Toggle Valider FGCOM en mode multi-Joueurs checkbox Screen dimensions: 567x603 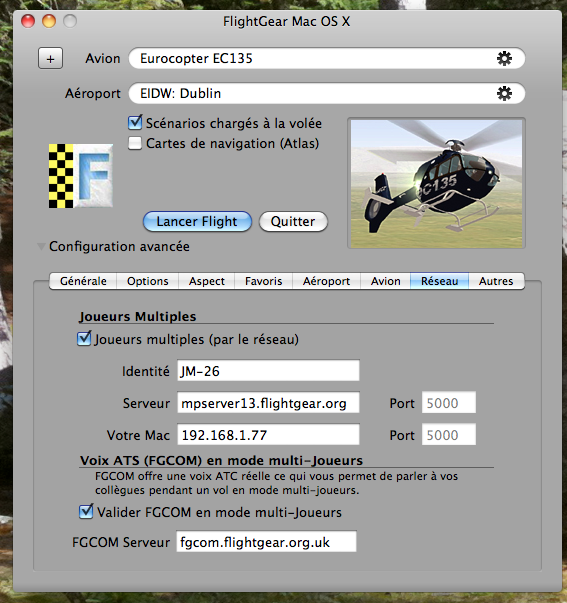pos(86,511)
